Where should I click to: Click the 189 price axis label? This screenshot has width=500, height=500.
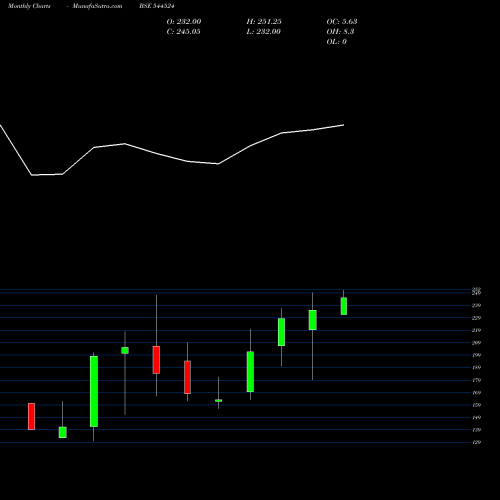tap(477, 368)
